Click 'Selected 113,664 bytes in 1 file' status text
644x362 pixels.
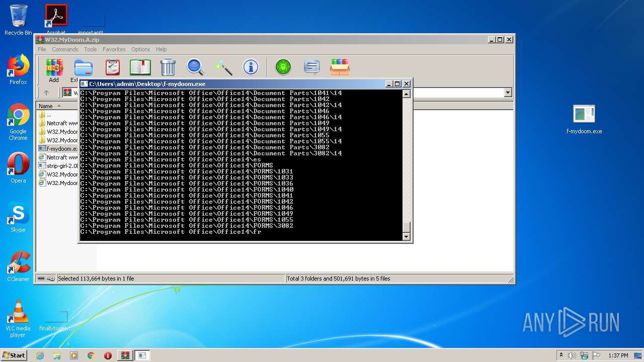pos(96,279)
